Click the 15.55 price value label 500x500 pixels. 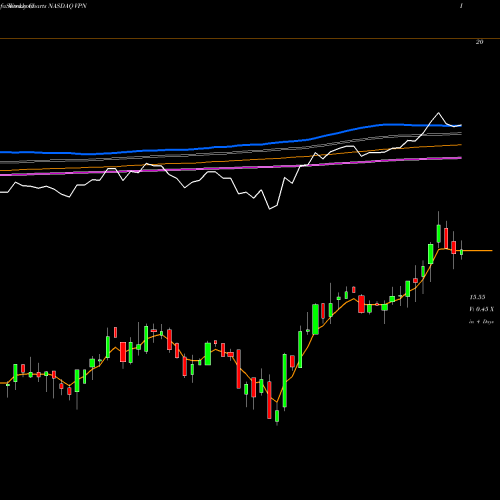(x=477, y=297)
